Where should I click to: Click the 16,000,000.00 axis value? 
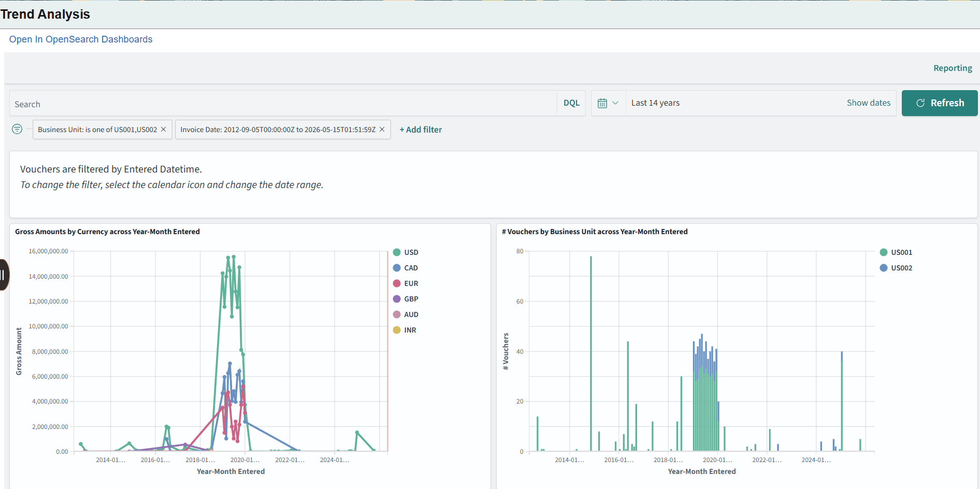(48, 251)
